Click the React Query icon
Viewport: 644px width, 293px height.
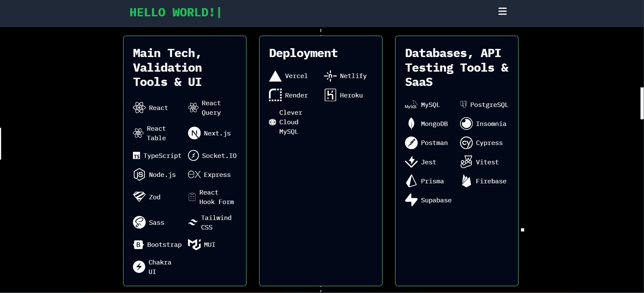[x=193, y=108]
